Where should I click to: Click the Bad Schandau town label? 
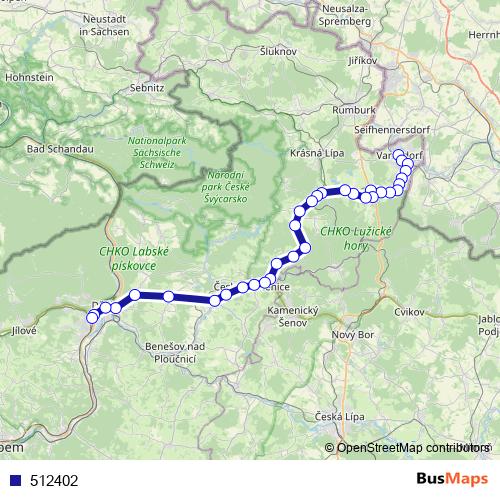tap(60, 149)
